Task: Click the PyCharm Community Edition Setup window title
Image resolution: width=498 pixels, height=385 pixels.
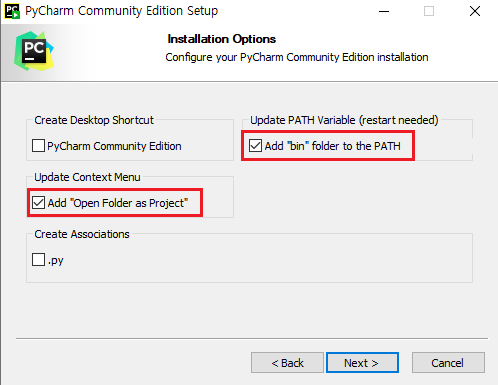Action: pyautogui.click(x=122, y=11)
